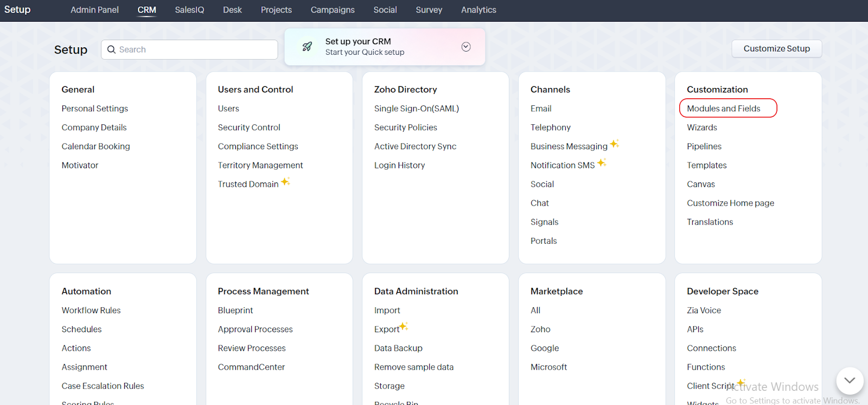868x405 pixels.
Task: Open Calendar Booking settings
Action: click(x=96, y=147)
